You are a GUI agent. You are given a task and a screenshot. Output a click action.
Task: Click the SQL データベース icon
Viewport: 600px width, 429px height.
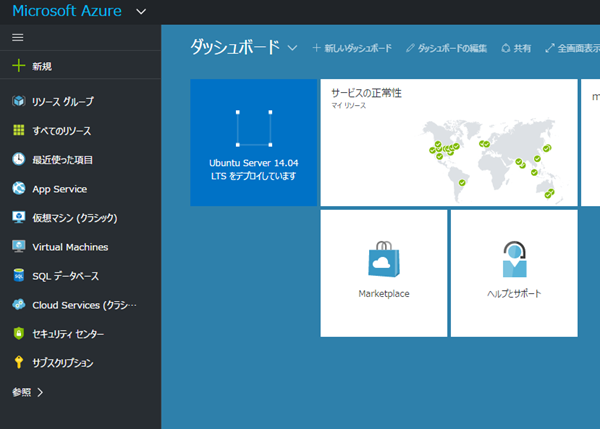18,276
